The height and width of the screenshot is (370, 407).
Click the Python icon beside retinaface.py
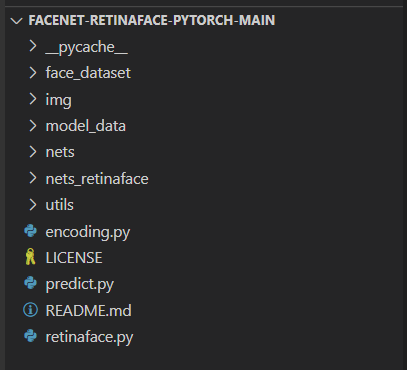tap(30, 336)
